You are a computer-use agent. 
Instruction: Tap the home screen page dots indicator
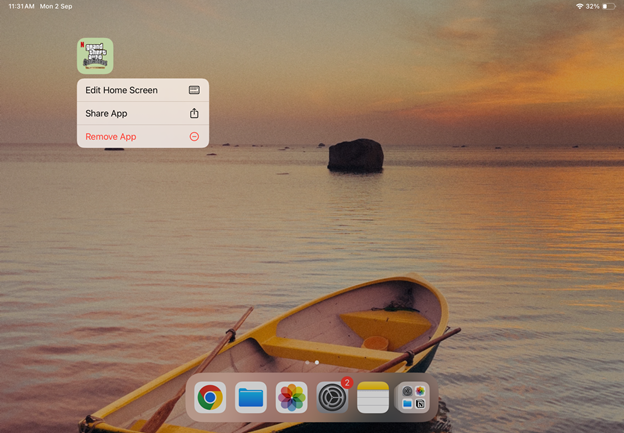(312, 363)
